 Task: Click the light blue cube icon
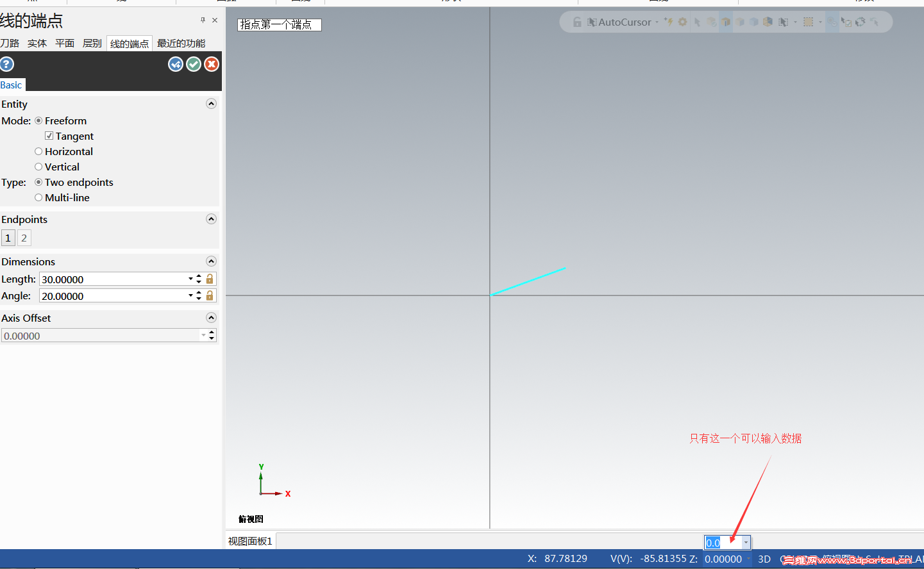[754, 22]
